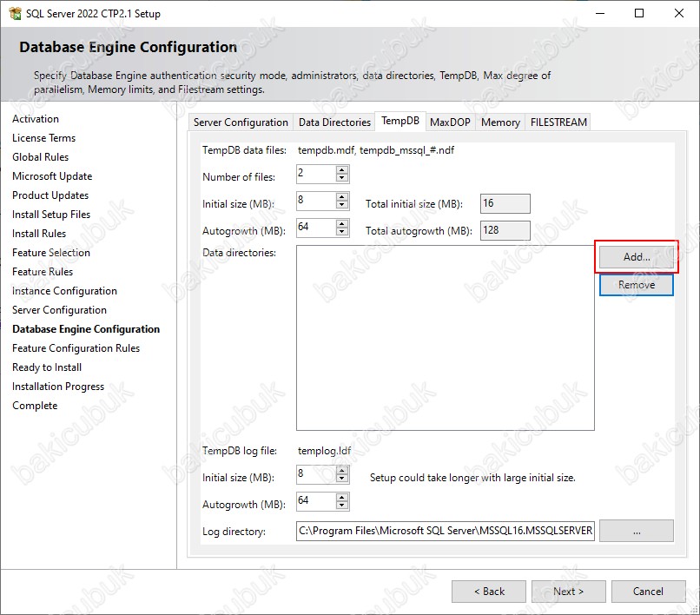The width and height of the screenshot is (700, 615).
Task: Decrease TempDB log Autogrowth value
Action: pos(342,506)
